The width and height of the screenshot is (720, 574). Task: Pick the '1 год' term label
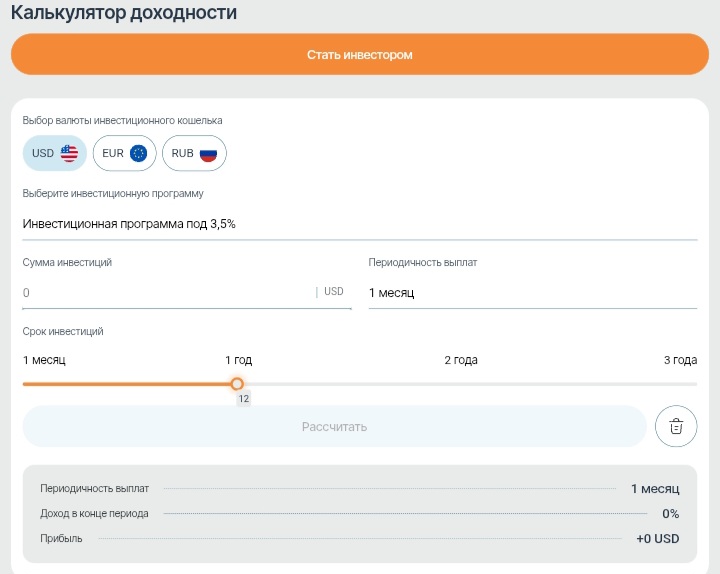[238, 360]
